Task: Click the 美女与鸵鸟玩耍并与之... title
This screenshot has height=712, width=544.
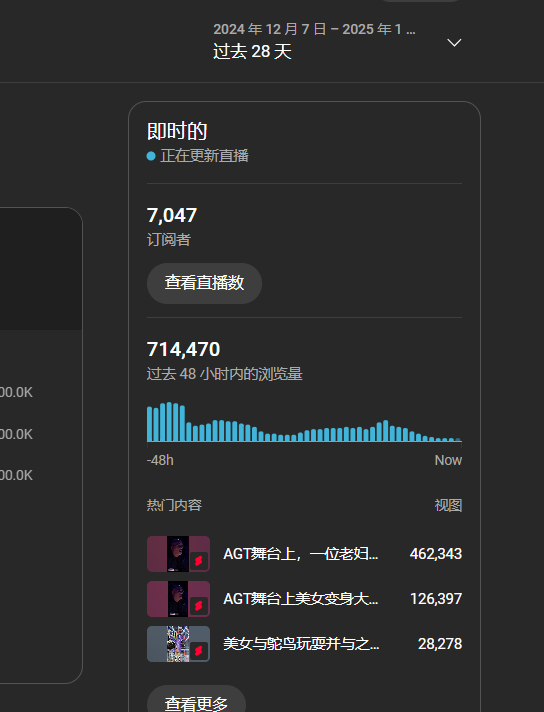Action: coord(301,644)
